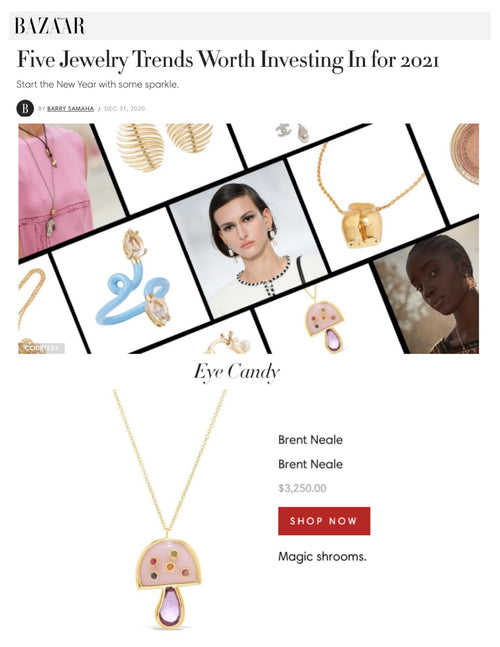
Task: Click the Dec 31, 2020 publish date
Action: (x=125, y=109)
